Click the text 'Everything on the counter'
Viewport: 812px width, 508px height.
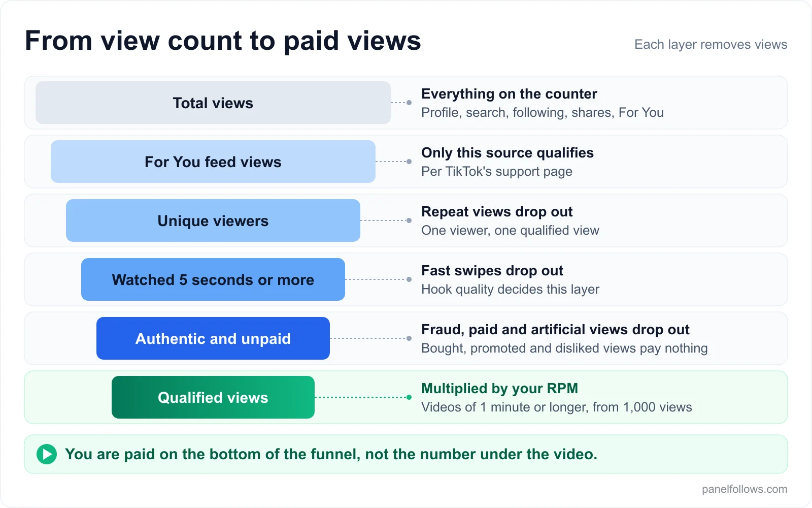point(509,94)
